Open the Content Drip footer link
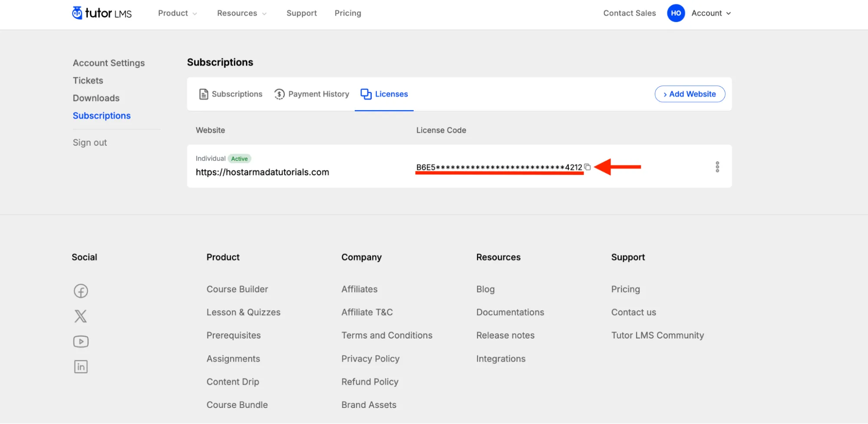 233,381
